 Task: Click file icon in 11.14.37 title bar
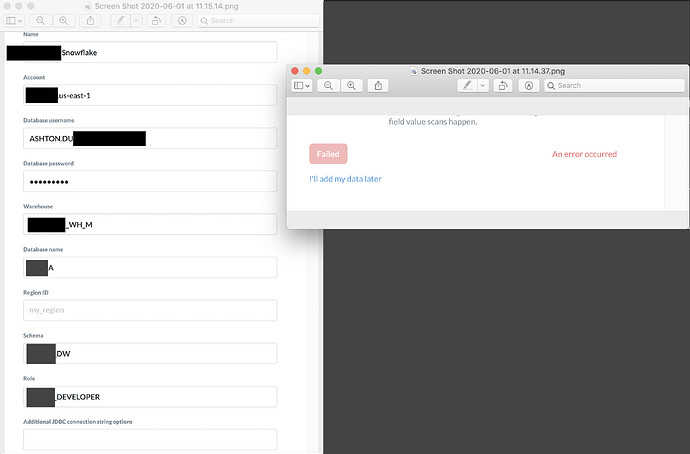tap(414, 71)
